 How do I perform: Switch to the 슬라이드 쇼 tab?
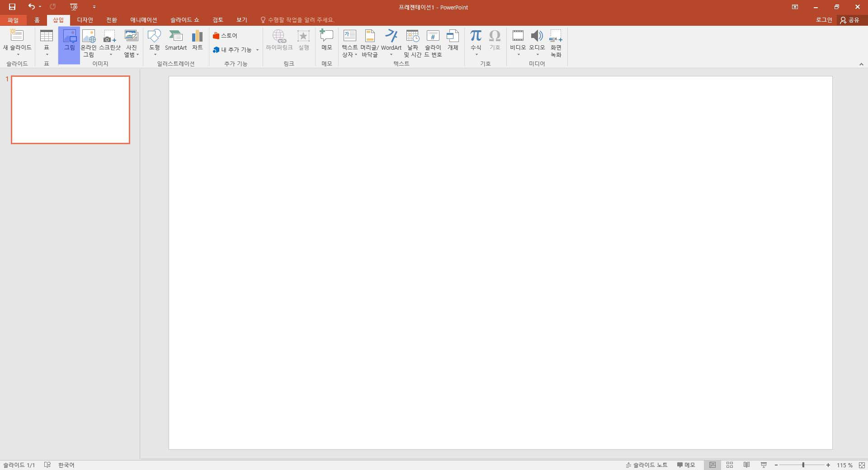(x=184, y=20)
